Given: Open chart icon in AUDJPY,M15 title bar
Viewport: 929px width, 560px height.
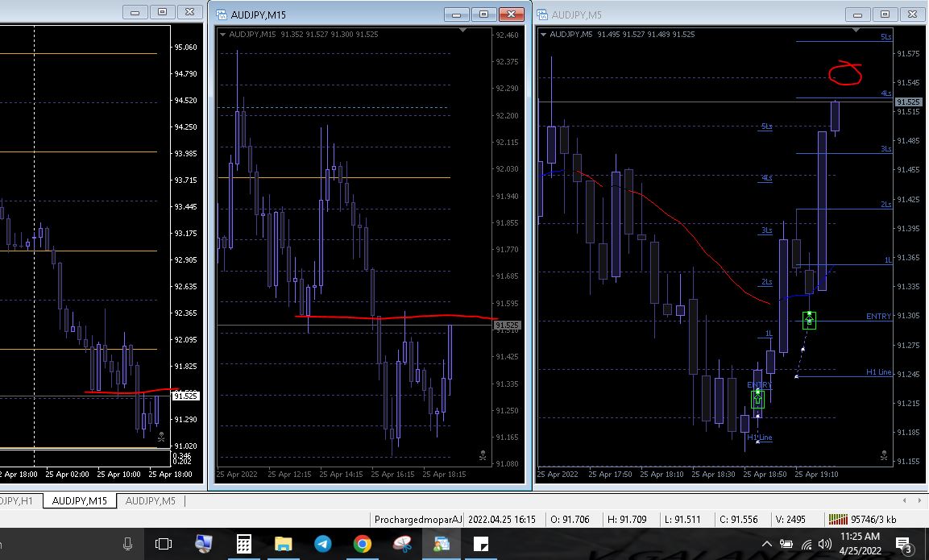Looking at the screenshot, I should tap(222, 15).
